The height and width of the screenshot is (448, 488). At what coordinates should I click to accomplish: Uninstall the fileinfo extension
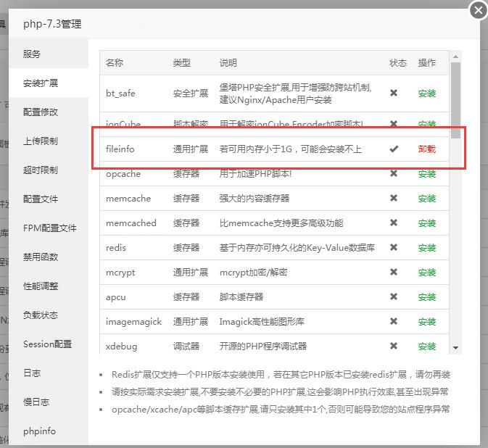427,149
